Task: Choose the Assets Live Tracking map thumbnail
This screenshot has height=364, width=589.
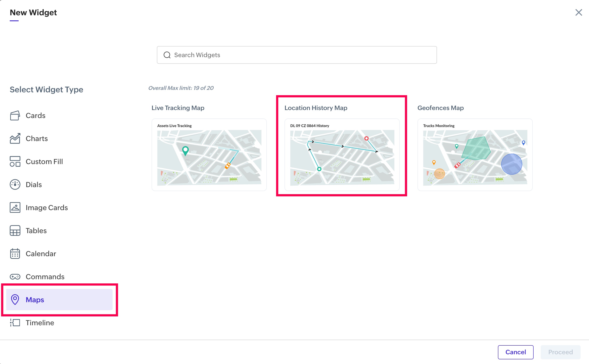Action: 209,155
